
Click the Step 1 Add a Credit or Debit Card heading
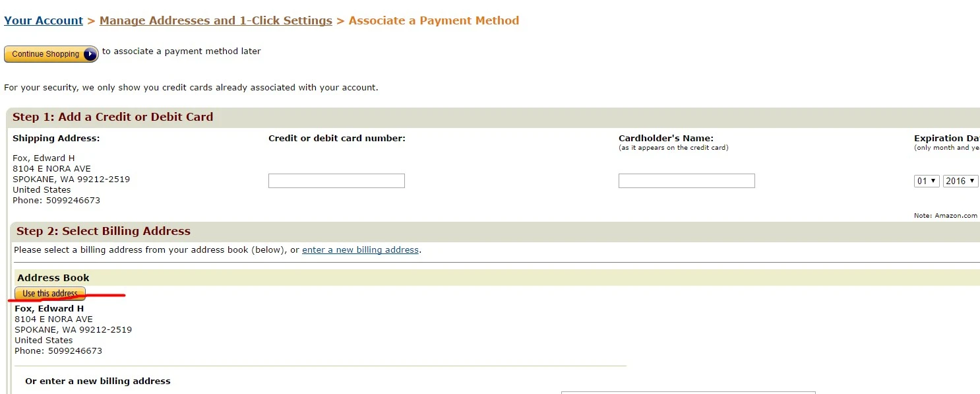(113, 117)
